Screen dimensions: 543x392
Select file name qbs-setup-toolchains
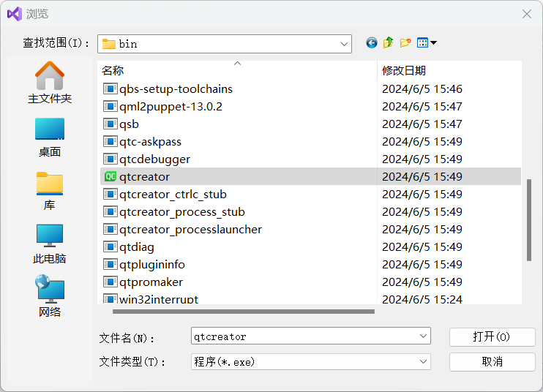176,89
